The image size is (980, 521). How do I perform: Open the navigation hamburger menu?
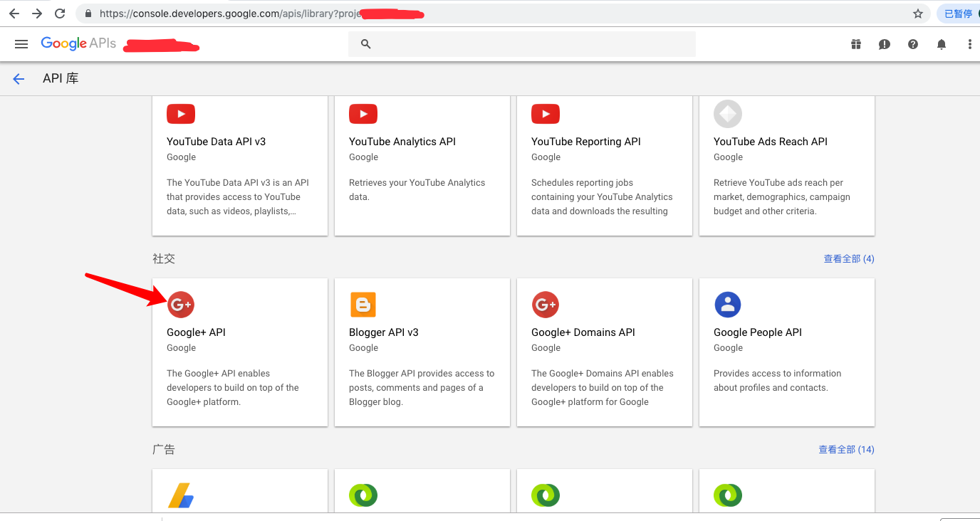click(21, 43)
